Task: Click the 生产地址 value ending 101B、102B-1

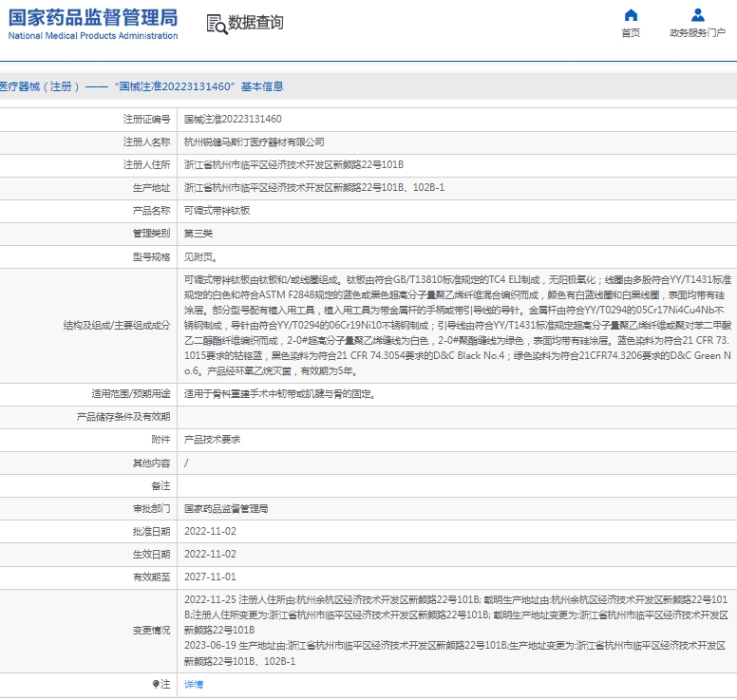Action: coord(314,187)
